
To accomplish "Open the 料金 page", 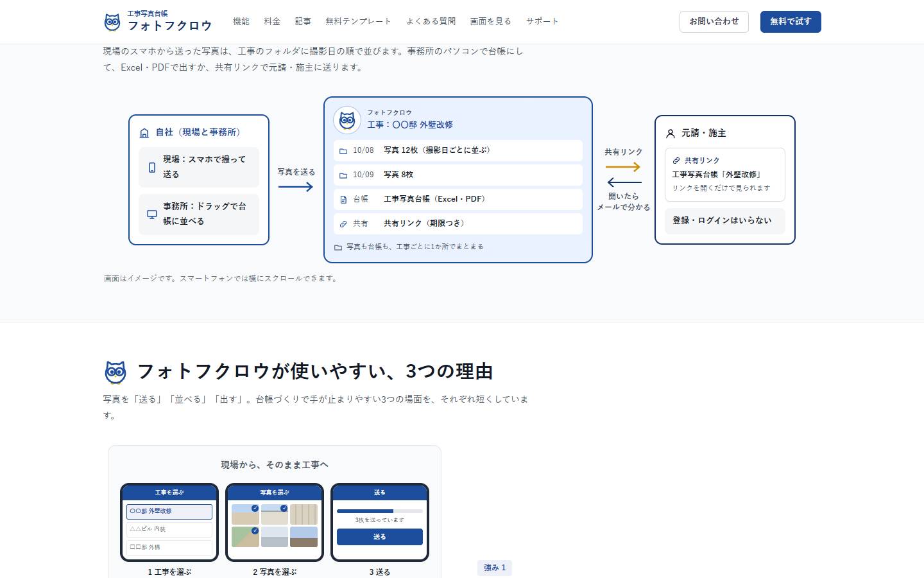I will pyautogui.click(x=272, y=21).
